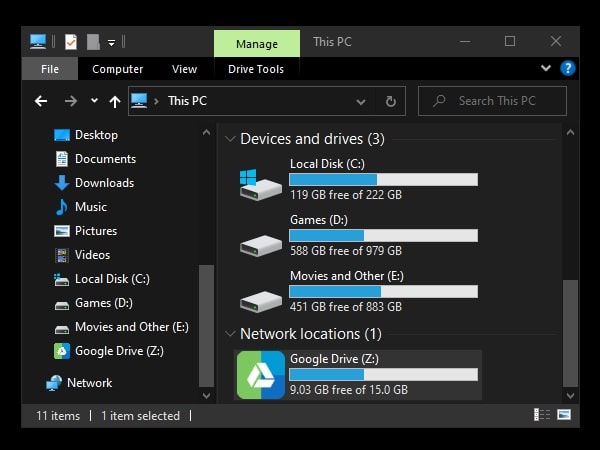Click the Movies and Other (E:) usage bar
Image resolution: width=600 pixels, height=450 pixels.
(383, 292)
